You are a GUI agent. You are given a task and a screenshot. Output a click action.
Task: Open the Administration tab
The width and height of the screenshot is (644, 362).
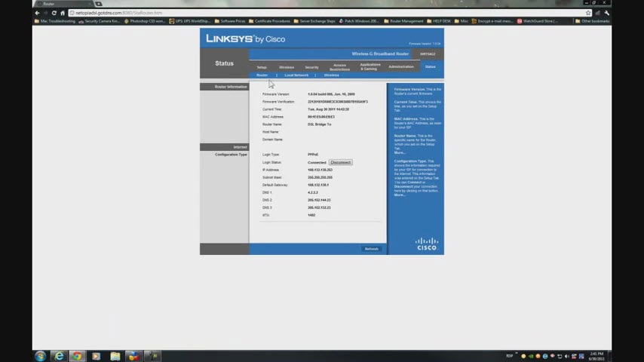tap(401, 66)
